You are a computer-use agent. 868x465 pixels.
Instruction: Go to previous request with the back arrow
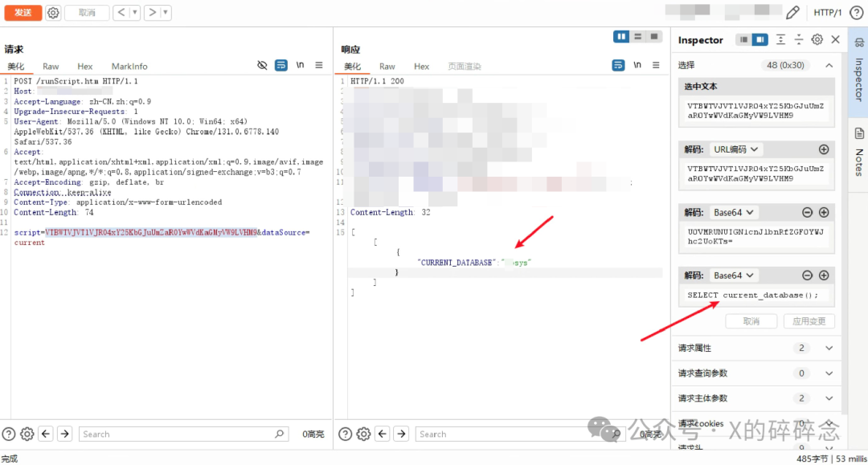(121, 12)
